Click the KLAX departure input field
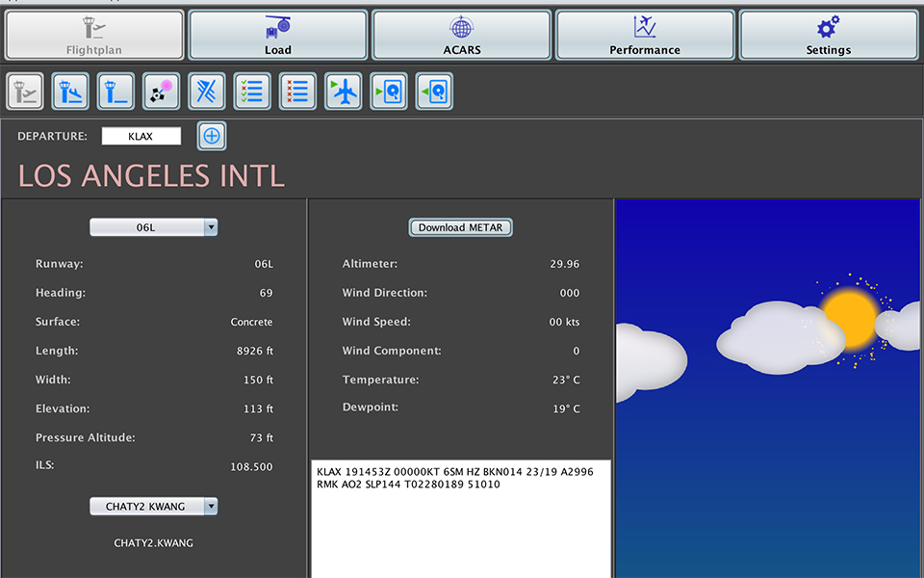This screenshot has width=924, height=578. (141, 136)
